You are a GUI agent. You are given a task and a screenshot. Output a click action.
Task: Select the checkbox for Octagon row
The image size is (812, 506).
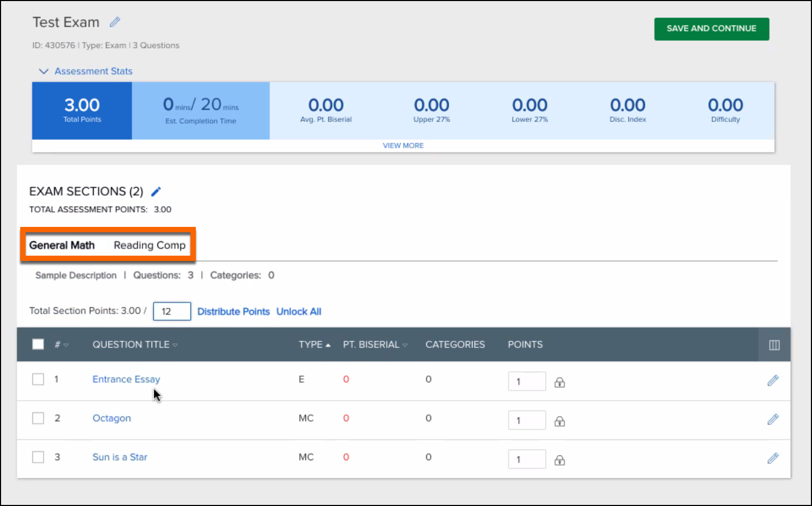(38, 418)
